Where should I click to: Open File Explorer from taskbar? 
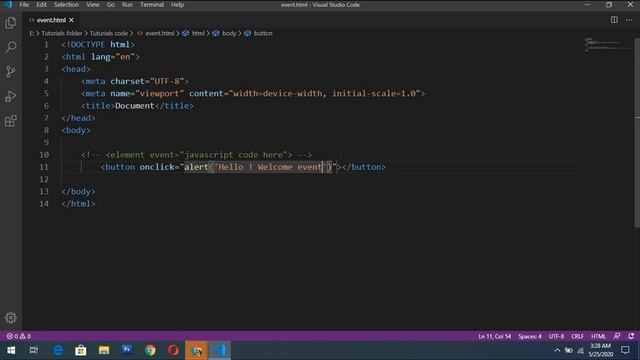[x=104, y=350]
